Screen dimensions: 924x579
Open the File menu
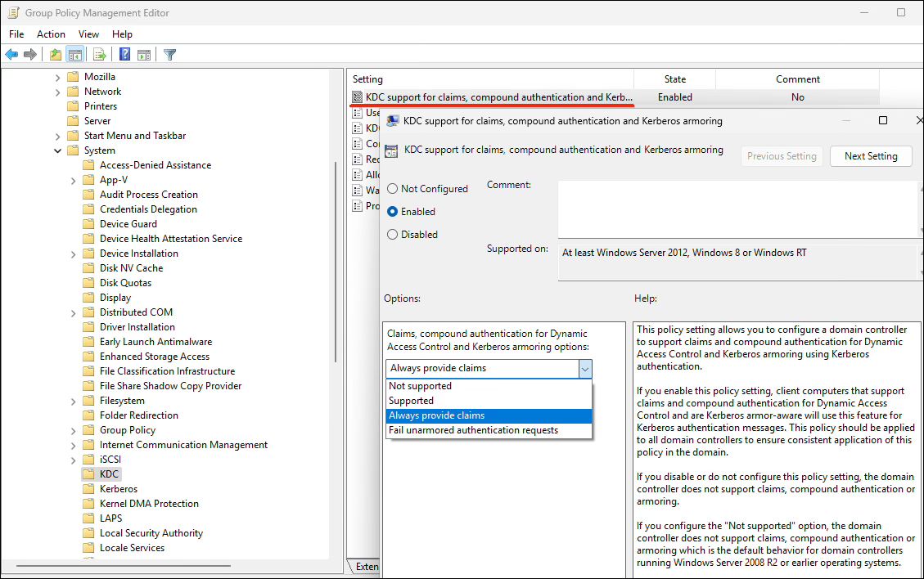pos(16,34)
